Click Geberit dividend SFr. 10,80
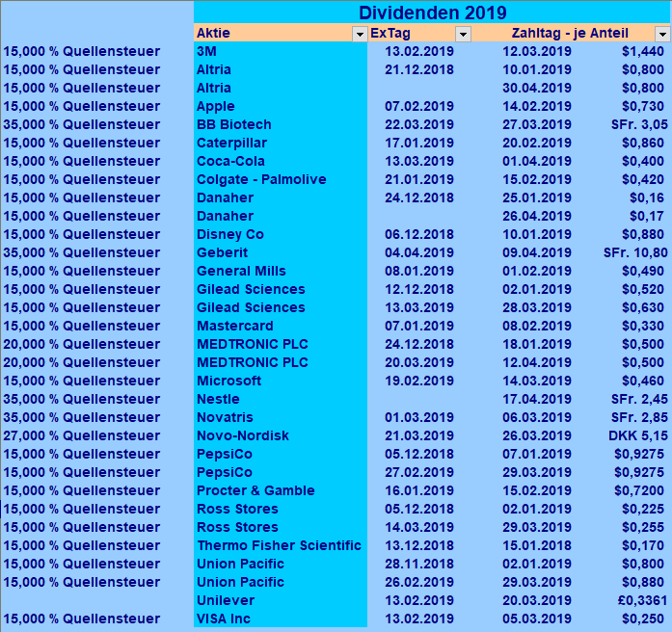Viewport: 672px width, 632px height. (635, 252)
